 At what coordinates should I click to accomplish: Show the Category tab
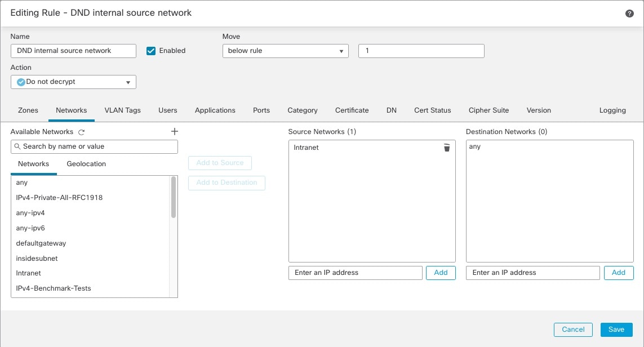coord(303,110)
